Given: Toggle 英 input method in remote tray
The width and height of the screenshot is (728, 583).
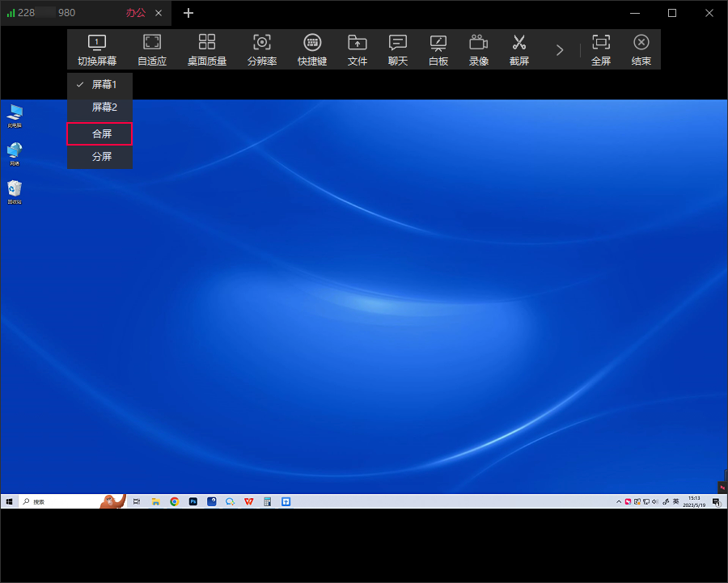Looking at the screenshot, I should coord(676,502).
